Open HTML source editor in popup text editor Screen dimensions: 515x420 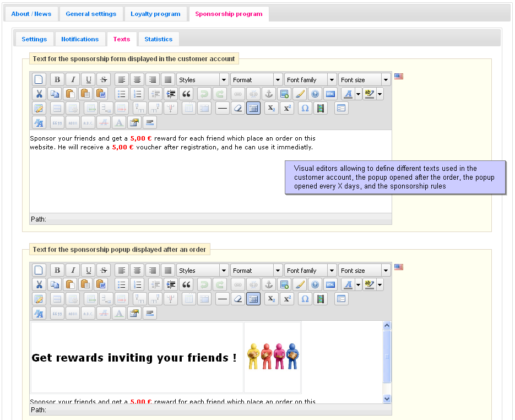coord(330,284)
